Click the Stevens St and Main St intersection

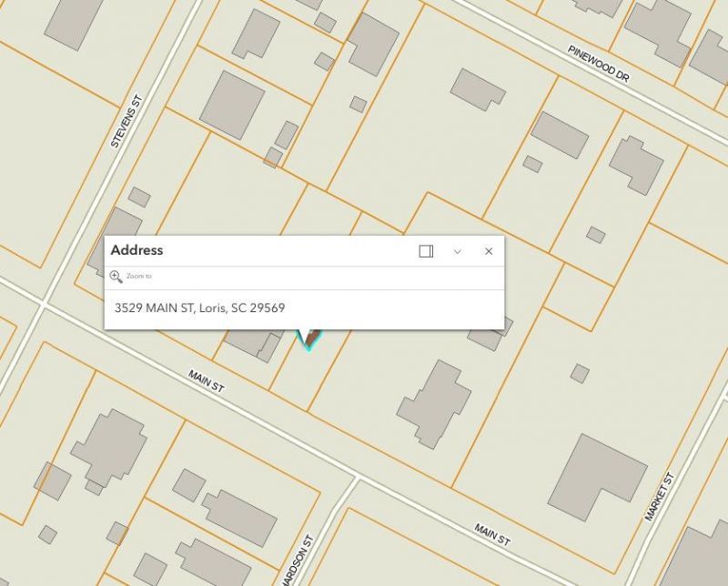pos(44,304)
